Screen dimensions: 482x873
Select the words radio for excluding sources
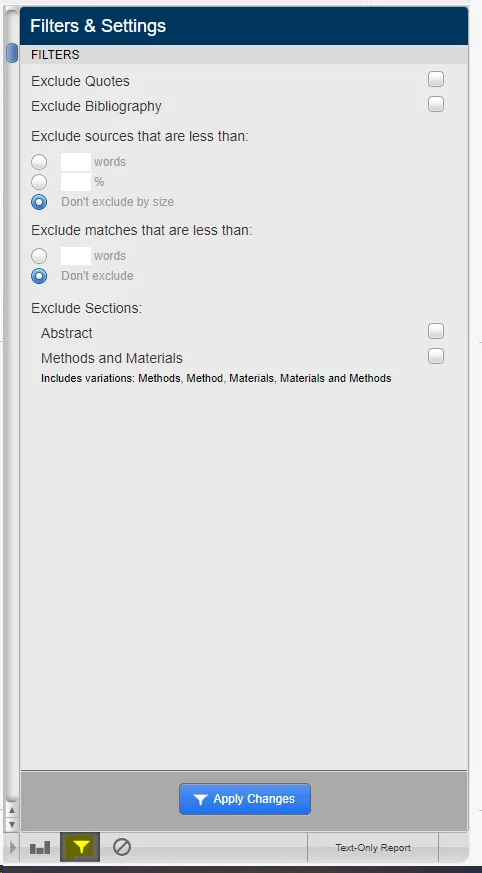click(39, 162)
